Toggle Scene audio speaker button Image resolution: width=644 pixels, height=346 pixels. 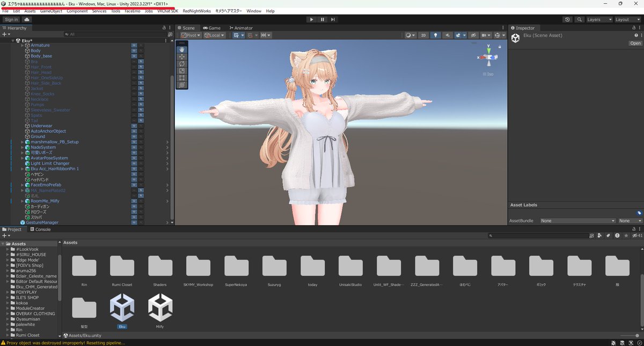point(448,35)
